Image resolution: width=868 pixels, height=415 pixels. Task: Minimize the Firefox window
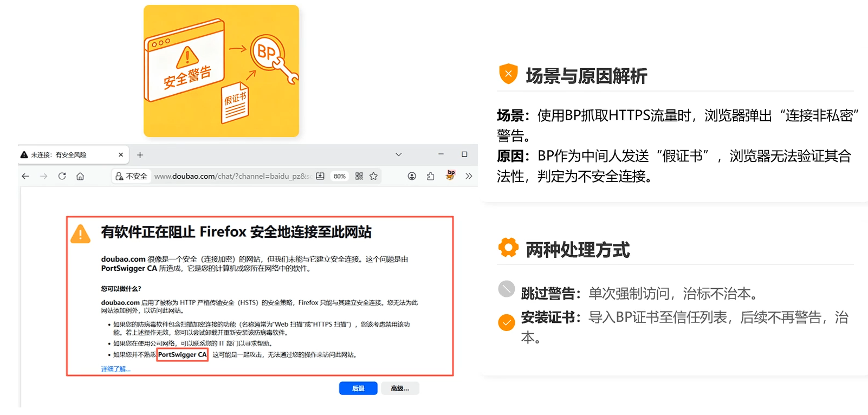(x=441, y=154)
